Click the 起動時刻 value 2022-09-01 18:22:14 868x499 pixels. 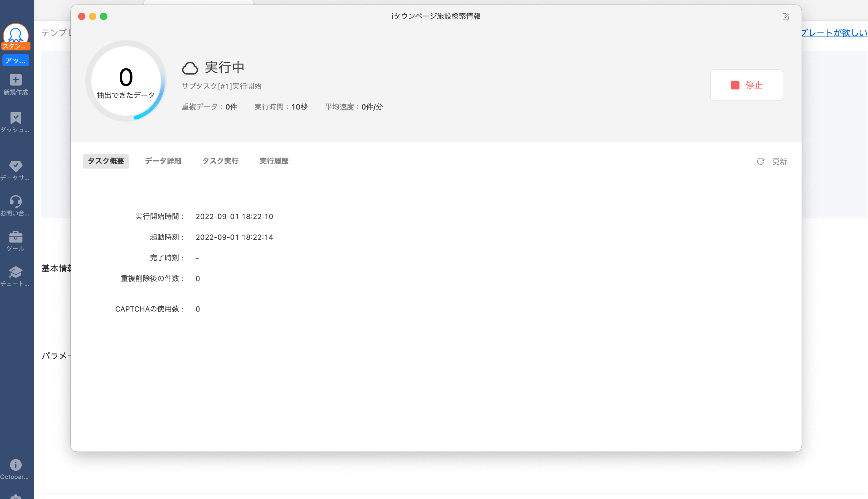pos(234,237)
